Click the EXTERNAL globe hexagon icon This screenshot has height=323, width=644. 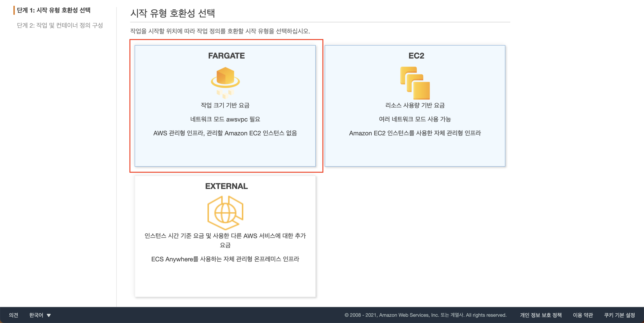pyautogui.click(x=225, y=213)
